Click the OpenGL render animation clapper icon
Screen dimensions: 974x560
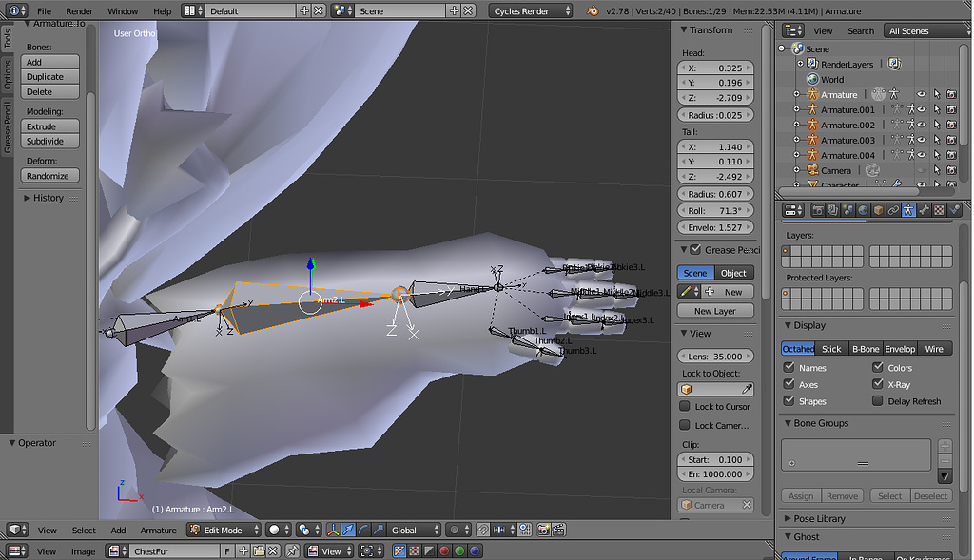point(558,531)
